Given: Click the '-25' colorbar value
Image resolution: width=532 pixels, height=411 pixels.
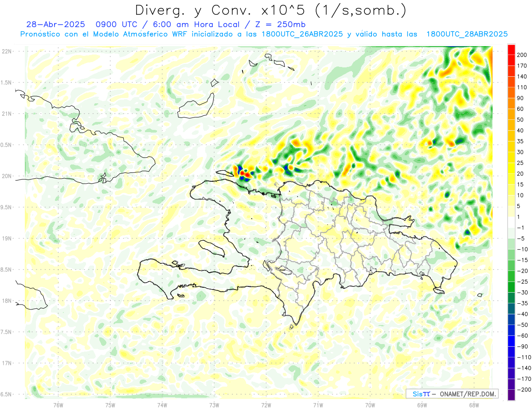Looking at the screenshot, I should [x=523, y=282].
